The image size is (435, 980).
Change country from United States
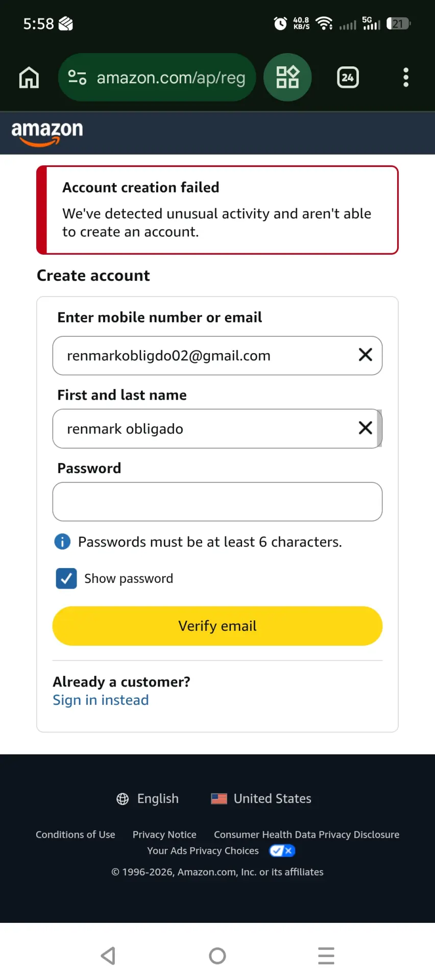click(x=261, y=799)
